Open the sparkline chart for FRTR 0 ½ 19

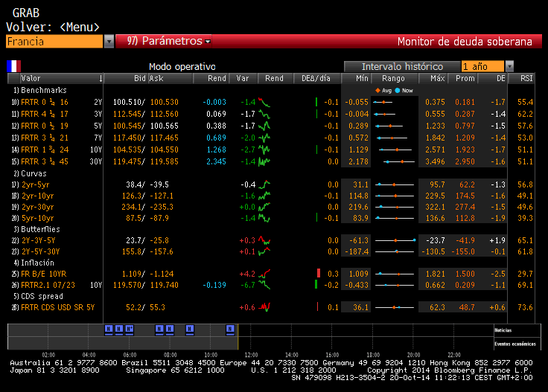[264, 126]
